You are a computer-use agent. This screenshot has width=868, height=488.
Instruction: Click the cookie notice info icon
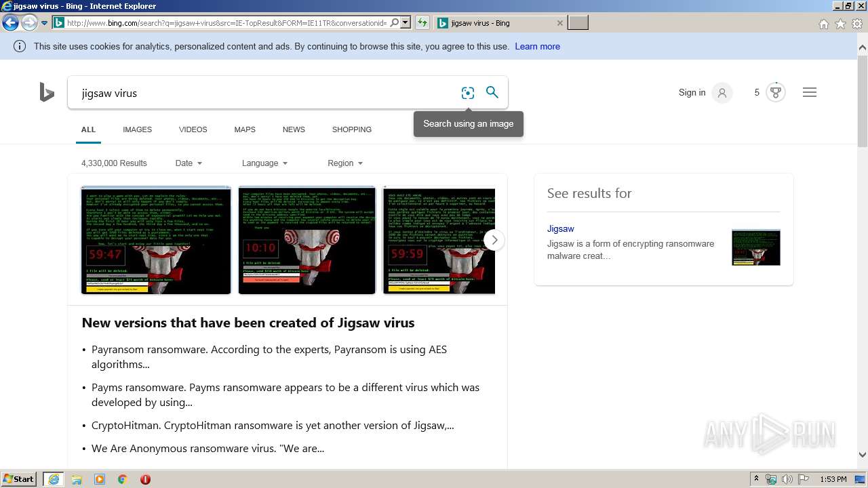pos(20,47)
